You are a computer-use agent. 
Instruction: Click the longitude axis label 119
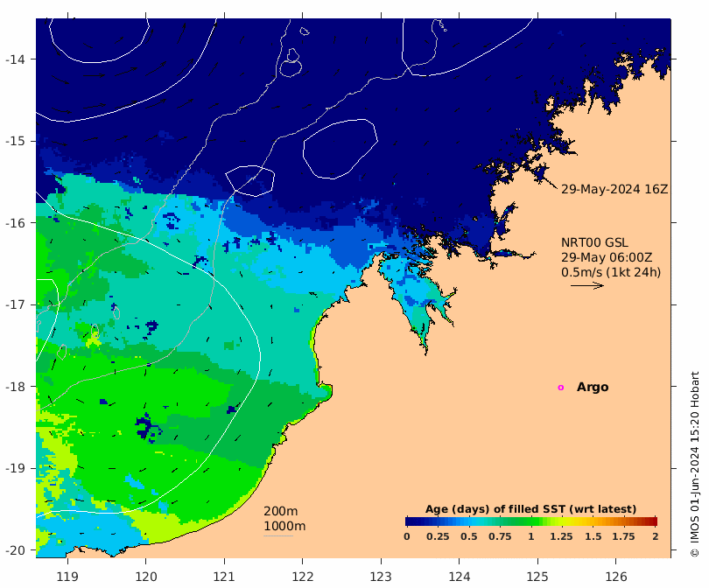click(67, 577)
